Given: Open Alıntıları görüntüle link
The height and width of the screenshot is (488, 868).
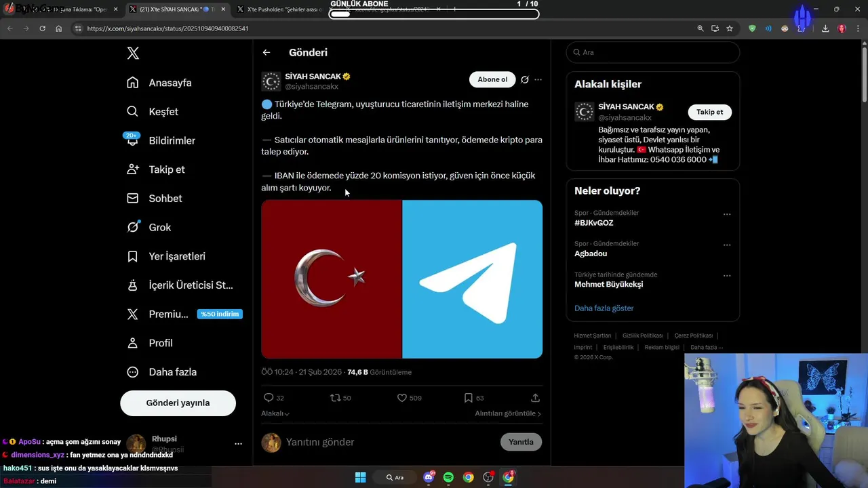Looking at the screenshot, I should [508, 413].
